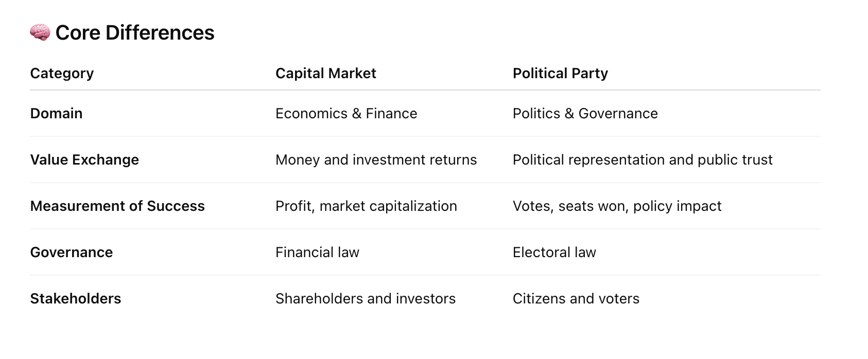Viewport: 868px width, 359px height.
Task: Select the Political Party column header
Action: click(x=560, y=74)
